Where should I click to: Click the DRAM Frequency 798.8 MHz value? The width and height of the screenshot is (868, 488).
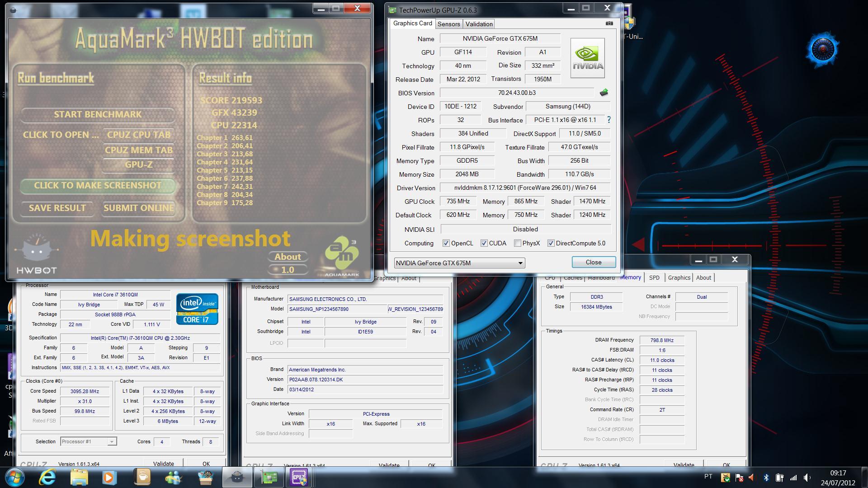(x=662, y=340)
